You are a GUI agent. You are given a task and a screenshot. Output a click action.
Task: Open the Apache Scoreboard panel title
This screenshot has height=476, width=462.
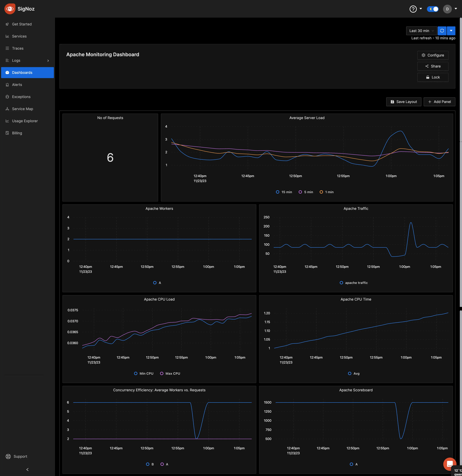(x=356, y=390)
